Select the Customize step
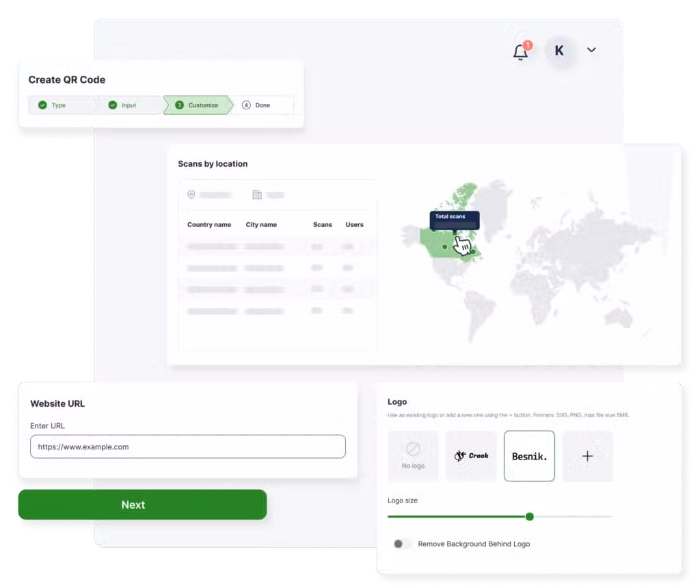The height and width of the screenshot is (588, 700). pos(198,105)
